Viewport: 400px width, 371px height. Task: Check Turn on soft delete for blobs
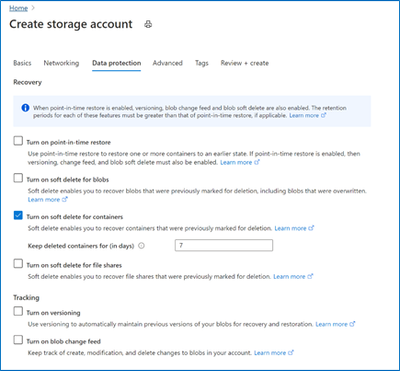click(x=18, y=179)
